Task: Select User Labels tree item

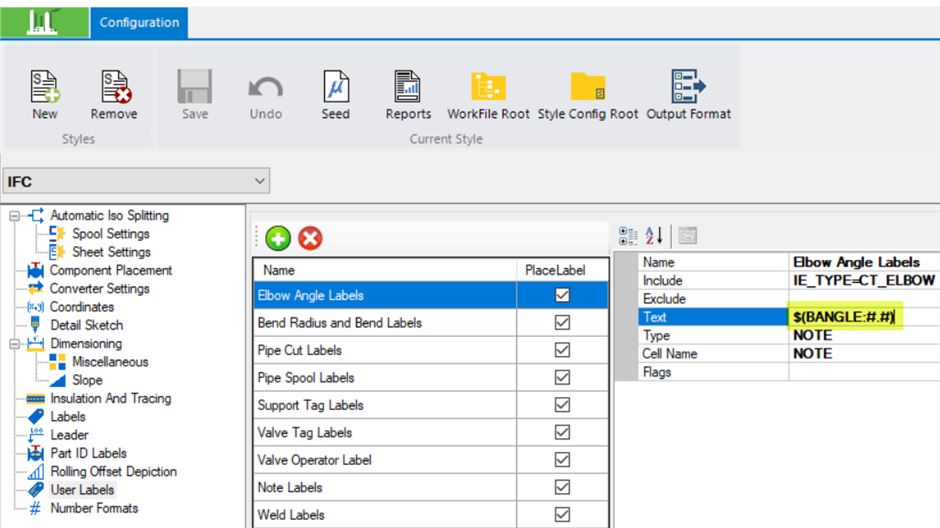Action: point(82,490)
